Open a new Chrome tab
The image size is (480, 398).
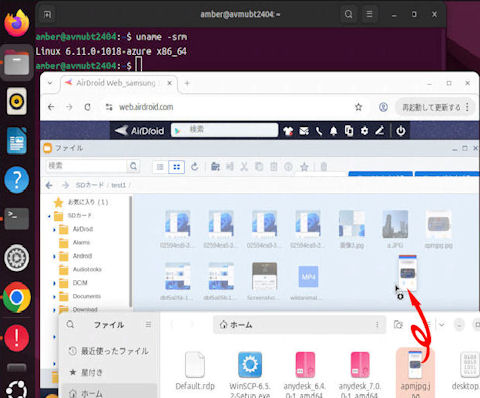click(187, 83)
